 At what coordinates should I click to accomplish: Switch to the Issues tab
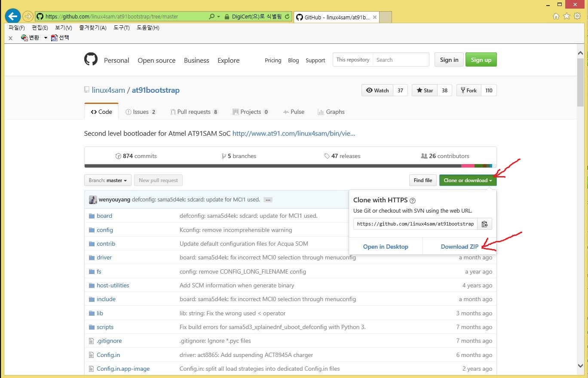(141, 112)
